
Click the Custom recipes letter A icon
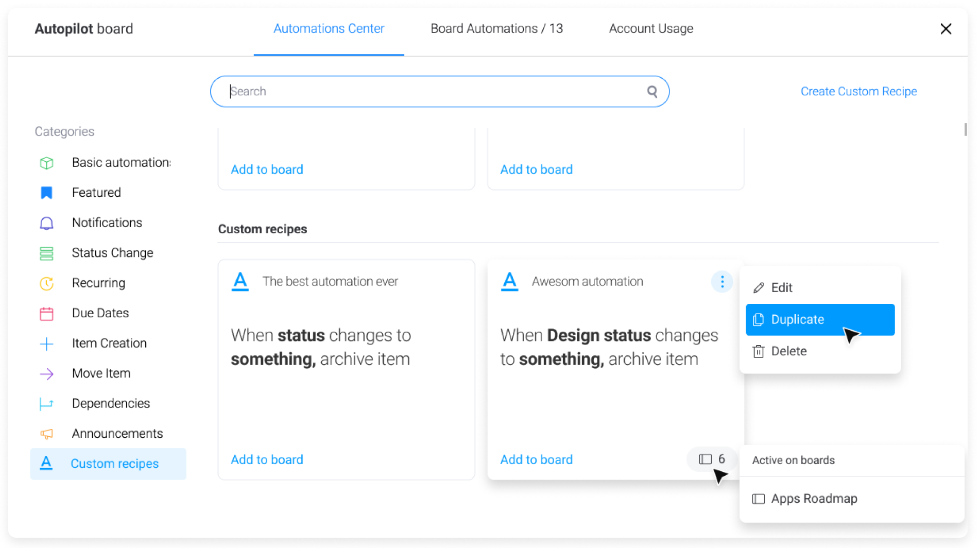pos(47,464)
